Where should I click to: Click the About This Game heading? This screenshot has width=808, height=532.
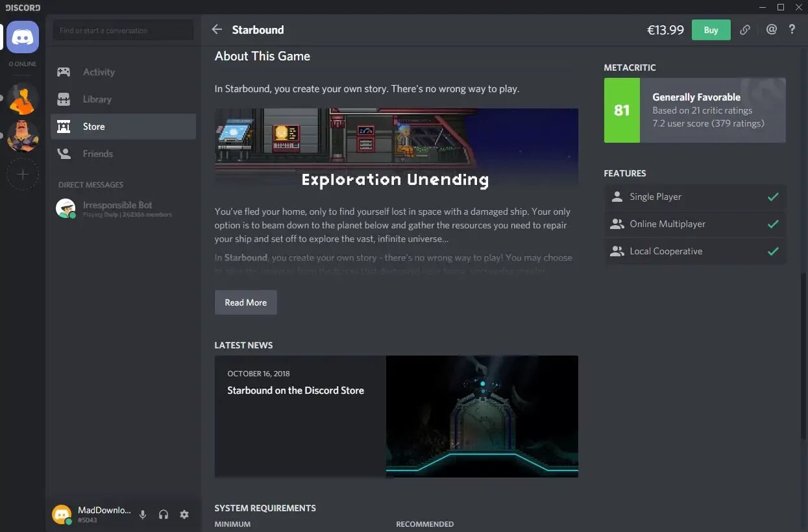point(262,56)
